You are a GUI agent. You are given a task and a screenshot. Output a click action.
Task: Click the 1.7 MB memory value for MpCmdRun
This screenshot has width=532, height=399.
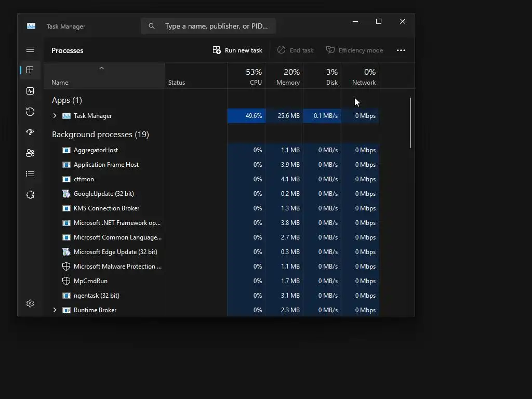tap(290, 281)
